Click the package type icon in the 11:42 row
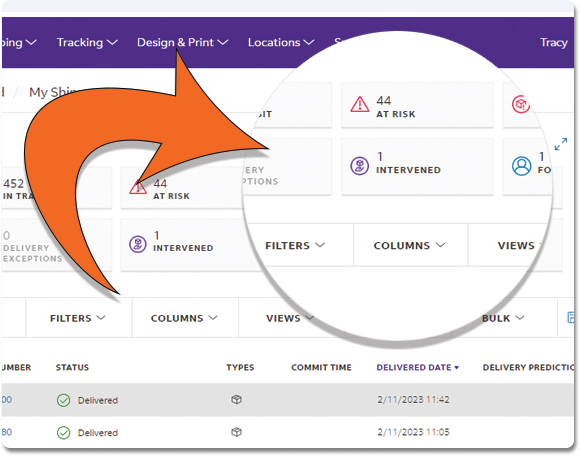Image resolution: width=580 pixels, height=456 pixels. tap(236, 399)
